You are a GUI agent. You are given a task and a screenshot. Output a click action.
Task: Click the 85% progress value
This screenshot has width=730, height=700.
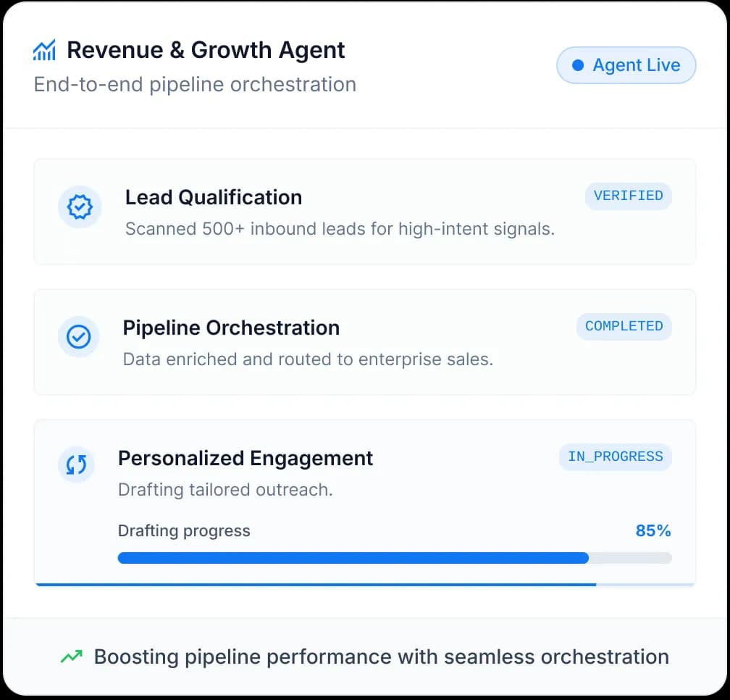(653, 531)
